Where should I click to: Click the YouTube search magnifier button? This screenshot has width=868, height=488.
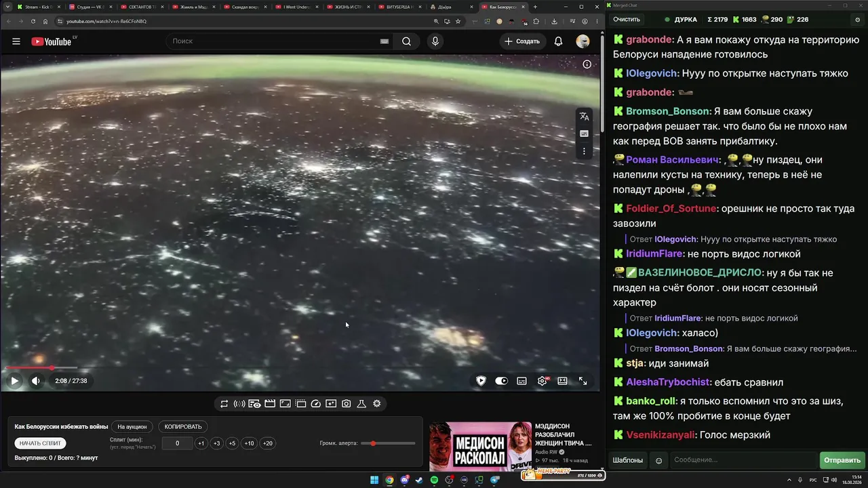(x=406, y=41)
